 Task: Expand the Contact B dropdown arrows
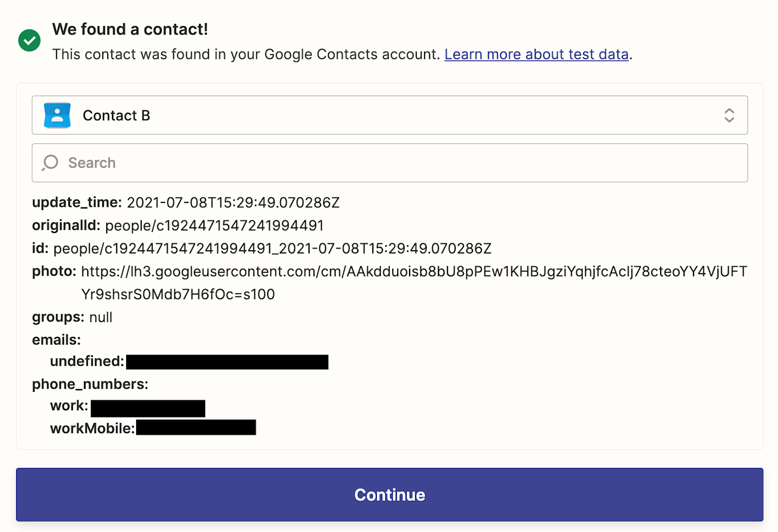(x=729, y=116)
